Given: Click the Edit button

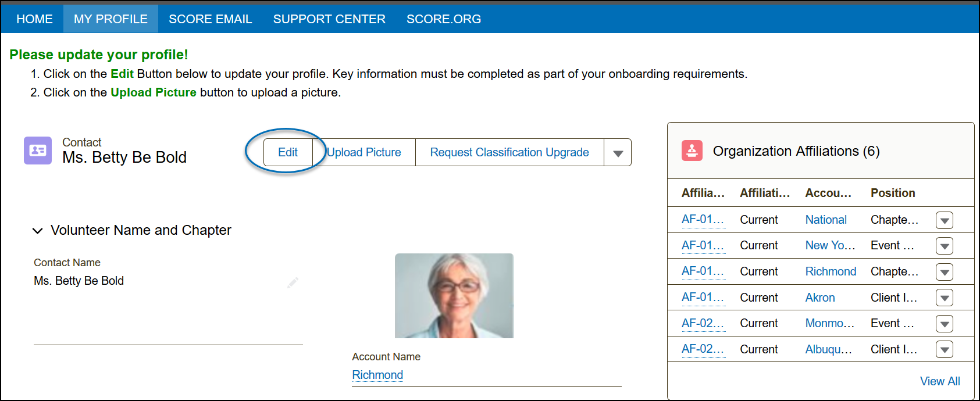Looking at the screenshot, I should coord(288,152).
